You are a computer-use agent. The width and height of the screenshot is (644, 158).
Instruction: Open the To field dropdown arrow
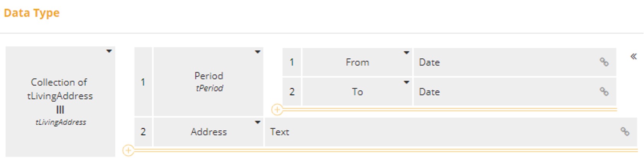coord(406,82)
